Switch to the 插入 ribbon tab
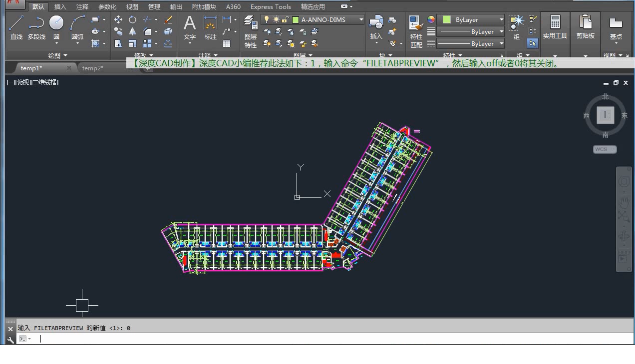Image resolution: width=635 pixels, height=364 pixels. click(x=60, y=6)
